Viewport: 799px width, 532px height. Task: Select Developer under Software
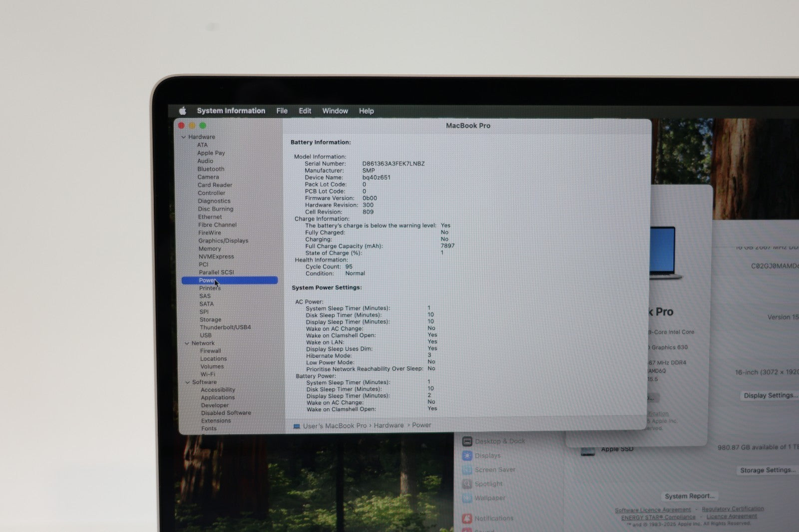[215, 405]
